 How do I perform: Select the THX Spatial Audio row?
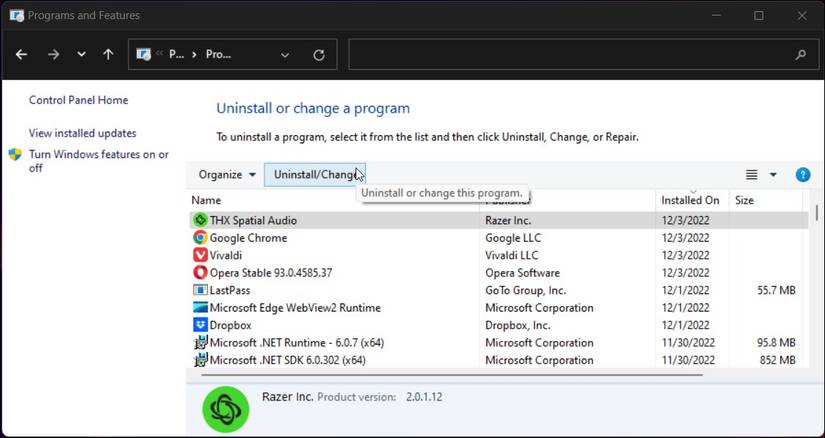click(498, 220)
